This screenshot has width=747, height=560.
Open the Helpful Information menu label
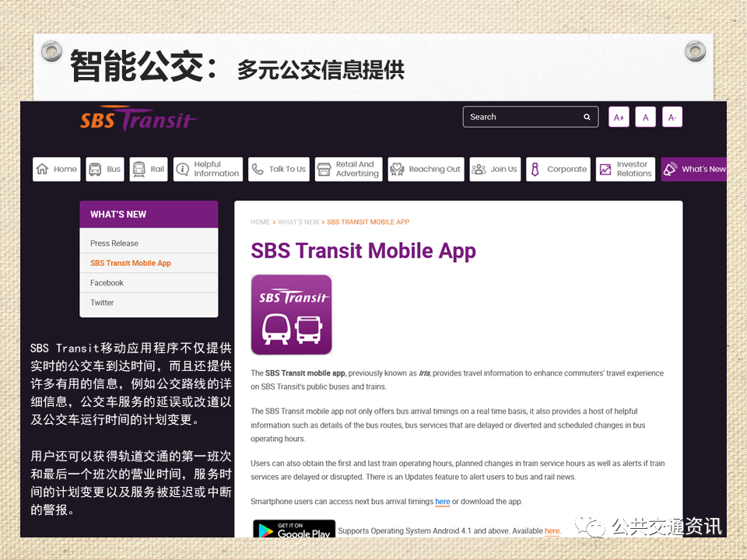(216, 169)
